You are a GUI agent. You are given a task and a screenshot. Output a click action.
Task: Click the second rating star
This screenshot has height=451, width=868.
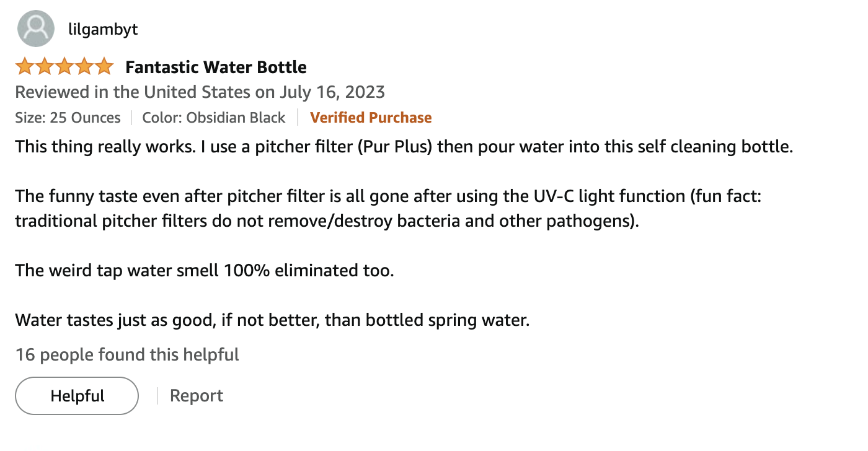pos(45,66)
